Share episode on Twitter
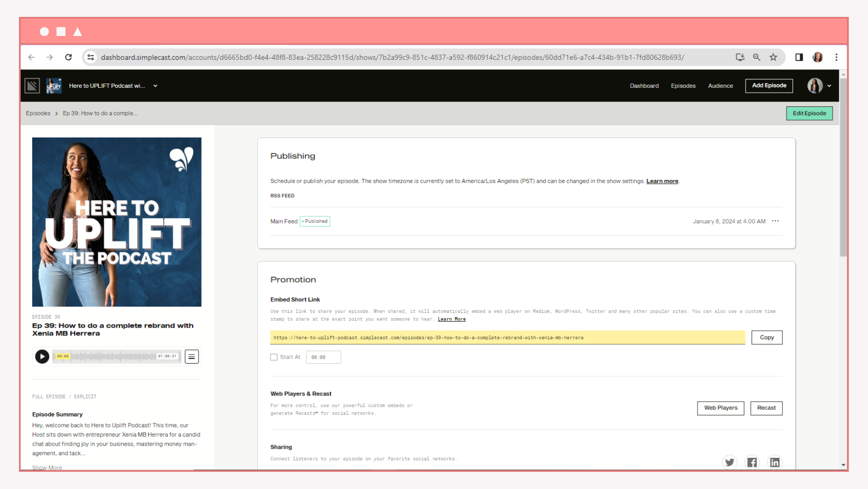 tap(730, 462)
